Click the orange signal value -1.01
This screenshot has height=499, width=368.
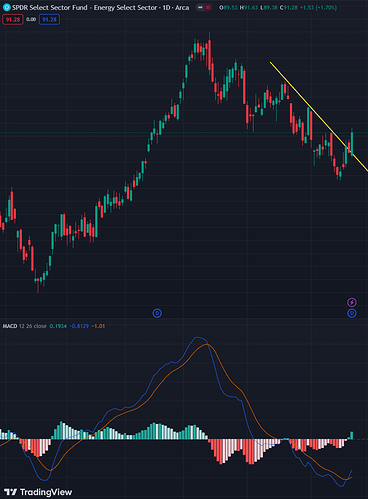coord(98,326)
